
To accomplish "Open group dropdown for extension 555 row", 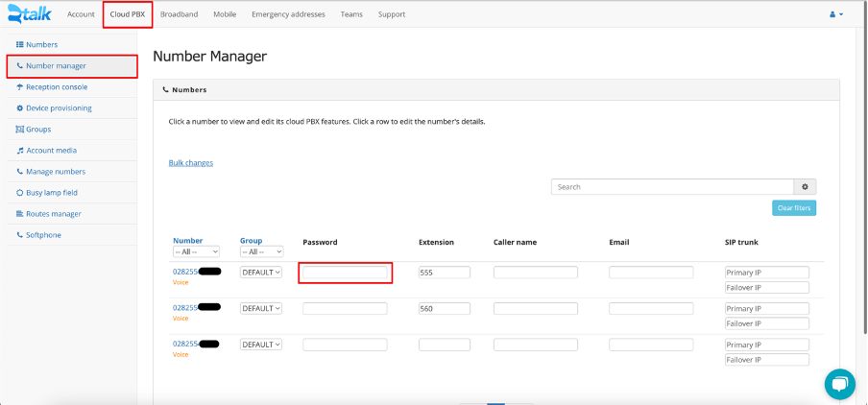I will 261,273.
